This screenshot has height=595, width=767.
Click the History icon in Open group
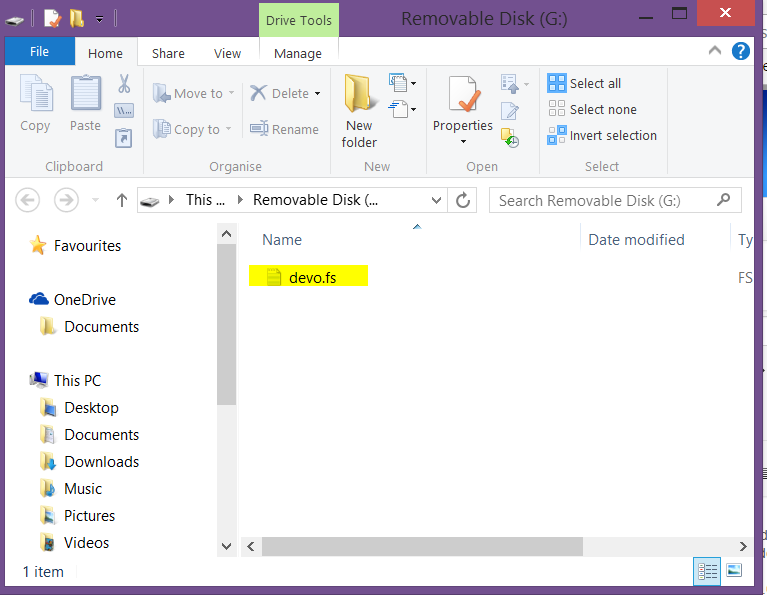click(x=510, y=138)
